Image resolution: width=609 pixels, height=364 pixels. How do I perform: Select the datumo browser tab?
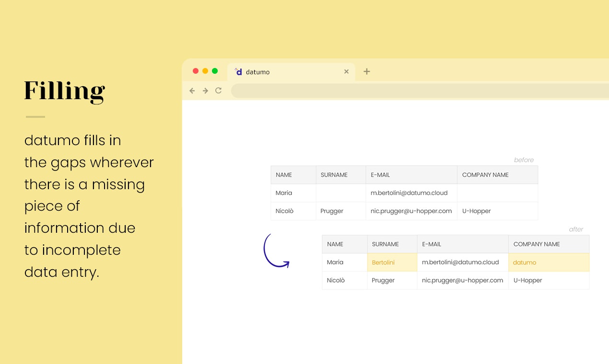(291, 72)
